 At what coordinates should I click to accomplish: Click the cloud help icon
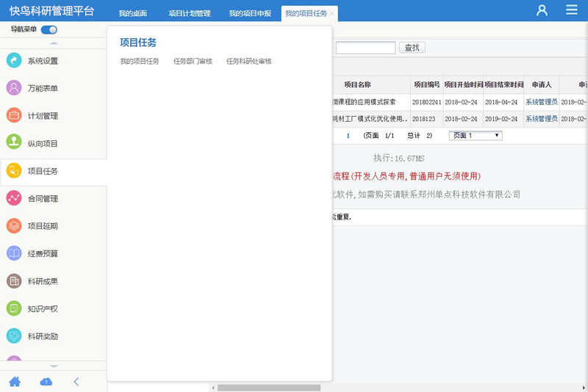point(46,382)
